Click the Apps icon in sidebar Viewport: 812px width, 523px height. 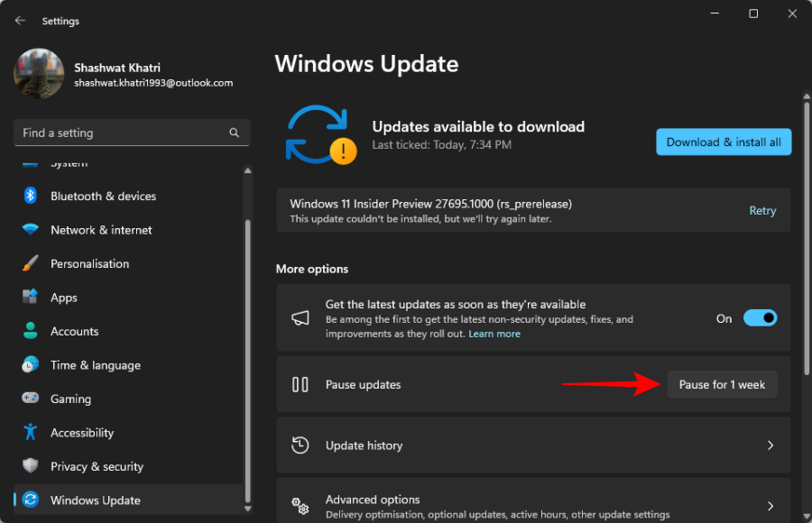[x=31, y=298]
